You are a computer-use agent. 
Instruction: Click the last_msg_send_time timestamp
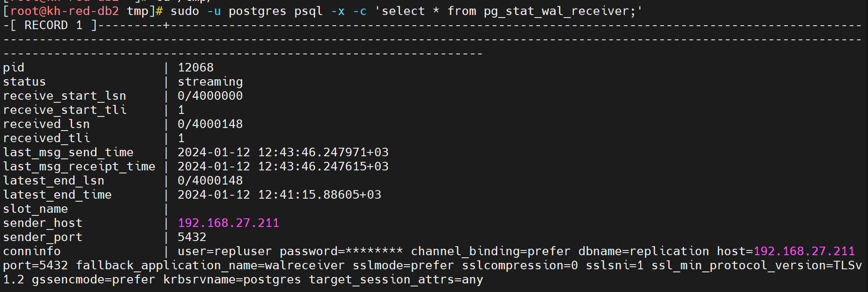pyautogui.click(x=283, y=152)
